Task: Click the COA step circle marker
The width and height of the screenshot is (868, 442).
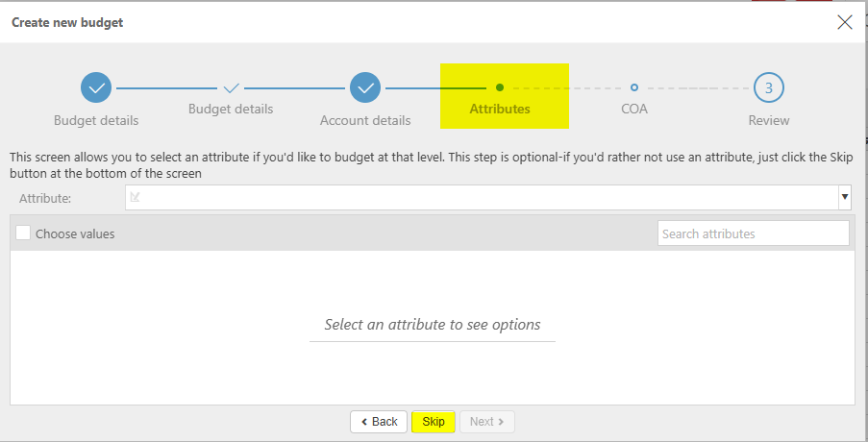Action: click(x=634, y=87)
